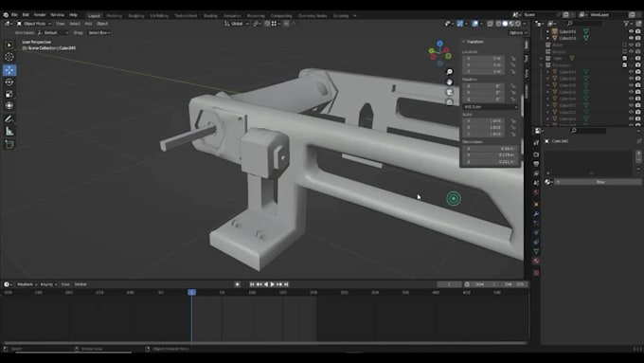Open the Texture properties tab
The width and height of the screenshot is (644, 363).
536,273
